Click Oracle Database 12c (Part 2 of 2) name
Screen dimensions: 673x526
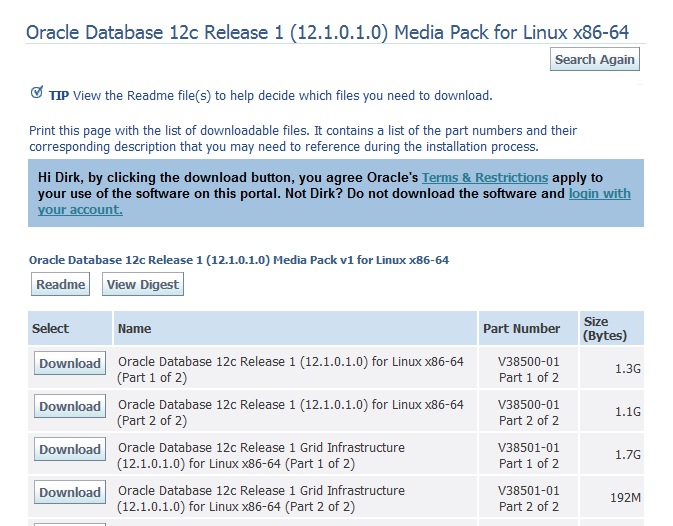pyautogui.click(x=291, y=412)
